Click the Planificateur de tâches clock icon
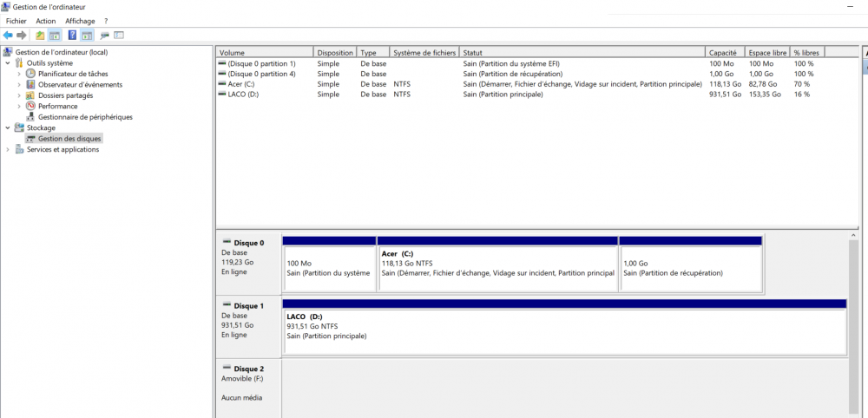Screen dimensions: 868x418 click(31, 74)
